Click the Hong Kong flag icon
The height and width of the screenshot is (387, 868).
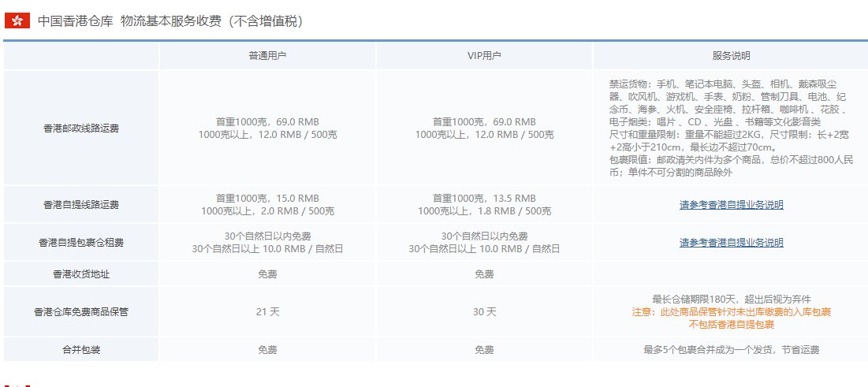coord(17,21)
